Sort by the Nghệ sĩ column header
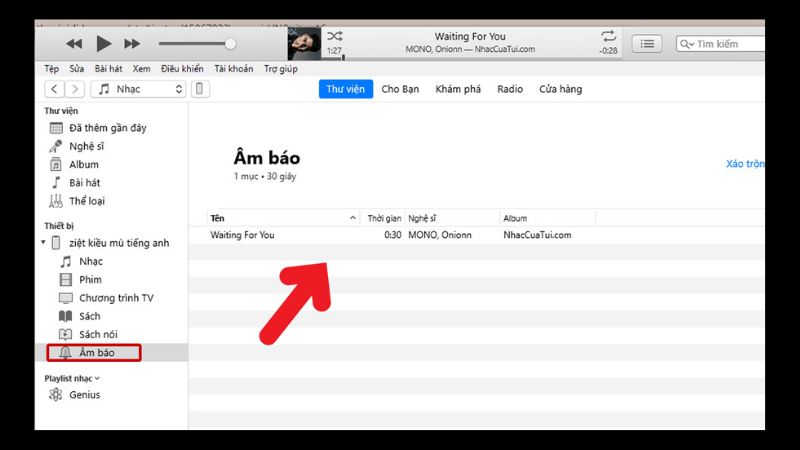The height and width of the screenshot is (450, 800). 452,218
